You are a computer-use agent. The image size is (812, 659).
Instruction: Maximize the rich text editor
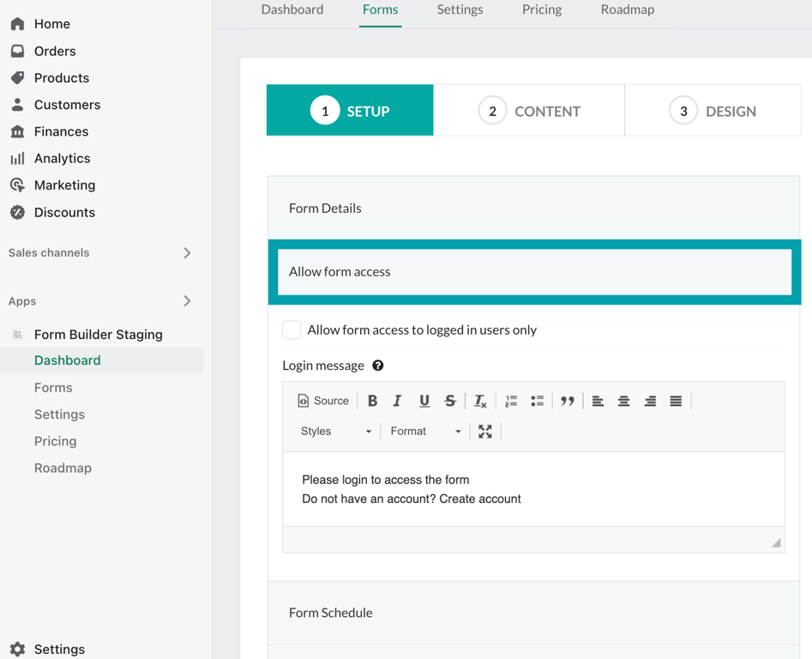(x=485, y=432)
